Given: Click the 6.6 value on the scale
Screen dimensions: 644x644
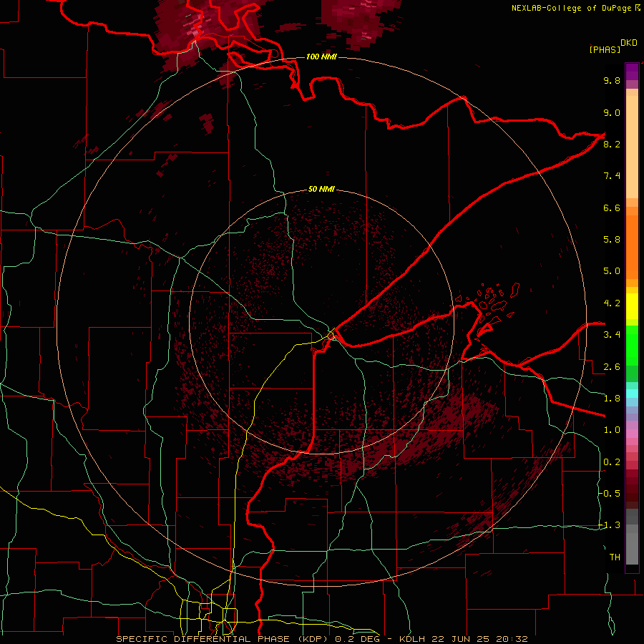Looking at the screenshot, I should pos(612,208).
